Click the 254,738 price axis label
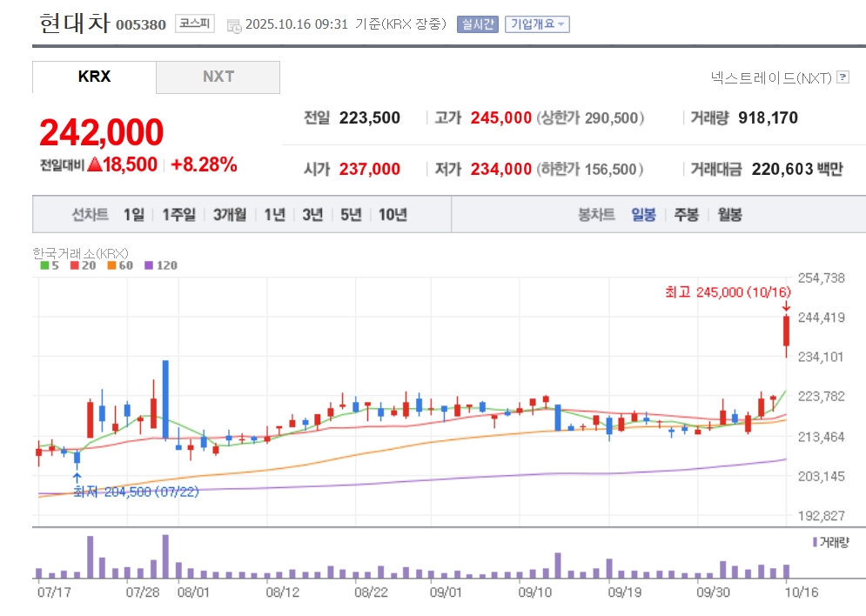866x616 pixels. tap(822, 278)
